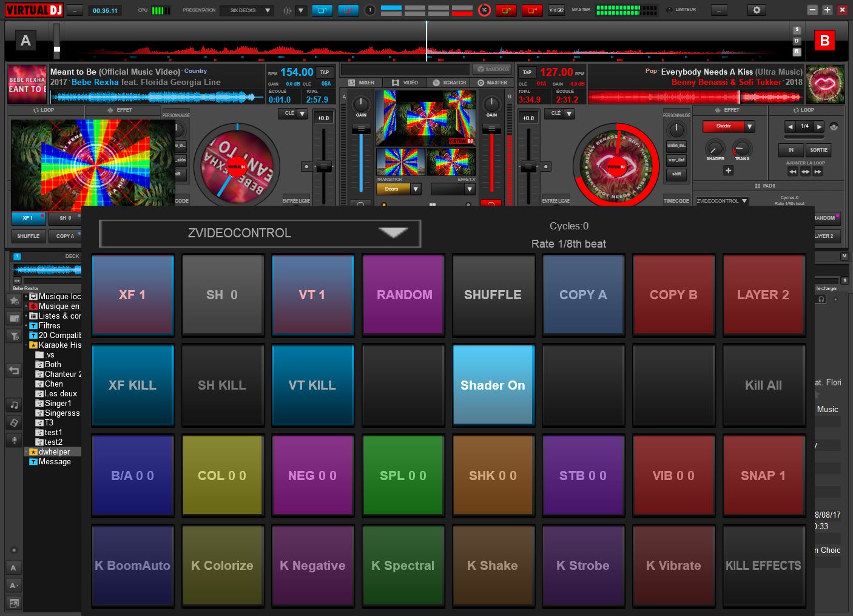Open deck A CLÉ dropdown
Screen dimensions: 853x616
pos(294,113)
